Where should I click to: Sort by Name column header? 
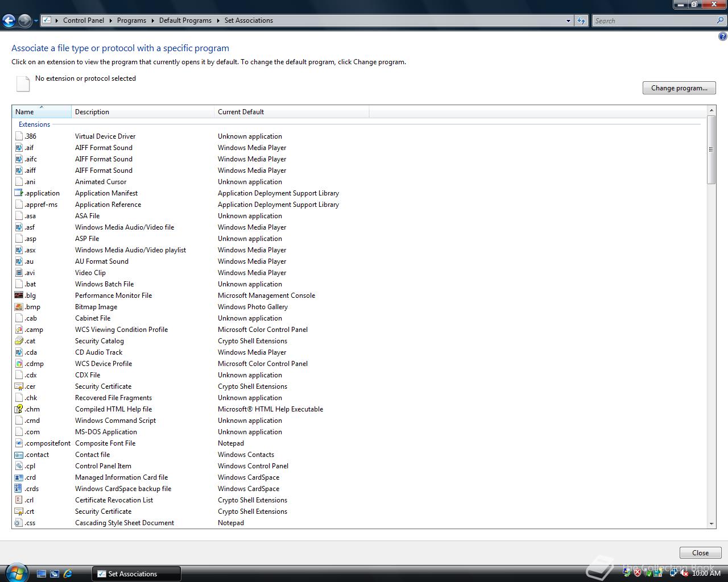tap(42, 112)
